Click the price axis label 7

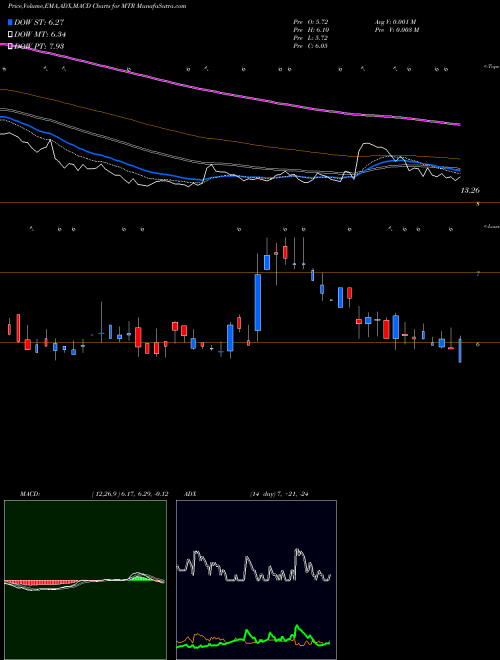[x=478, y=274]
